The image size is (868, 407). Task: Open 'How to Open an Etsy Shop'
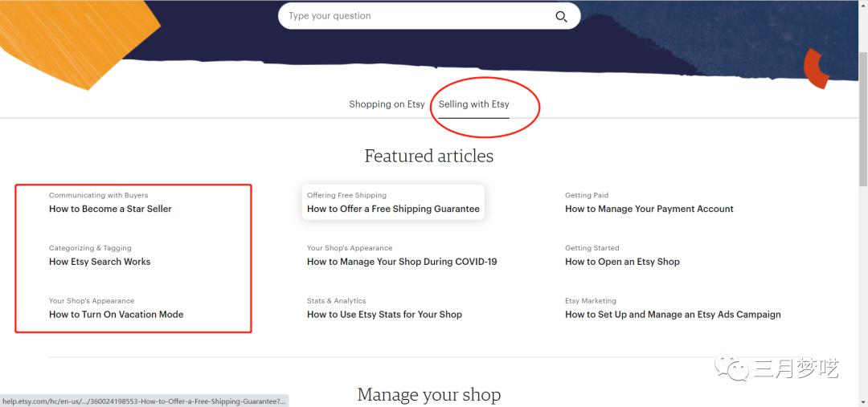(x=622, y=262)
